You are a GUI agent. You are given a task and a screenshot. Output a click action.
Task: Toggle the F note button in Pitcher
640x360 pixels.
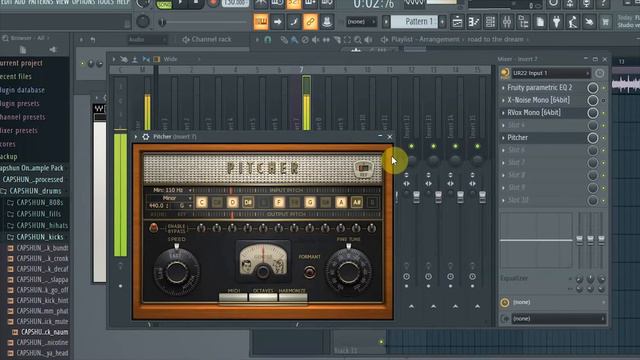coord(279,202)
